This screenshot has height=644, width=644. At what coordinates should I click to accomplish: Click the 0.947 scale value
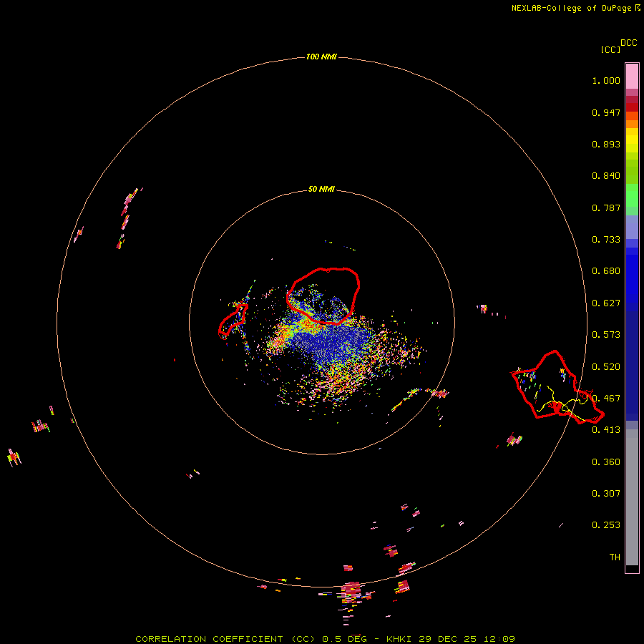tap(606, 112)
